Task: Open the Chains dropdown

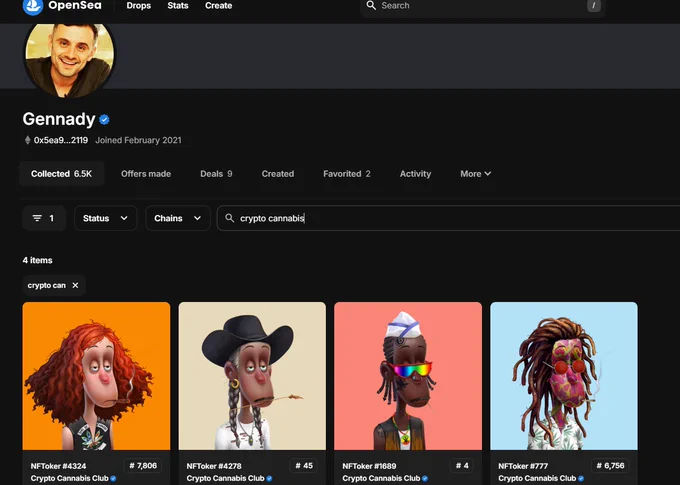Action: pyautogui.click(x=178, y=218)
